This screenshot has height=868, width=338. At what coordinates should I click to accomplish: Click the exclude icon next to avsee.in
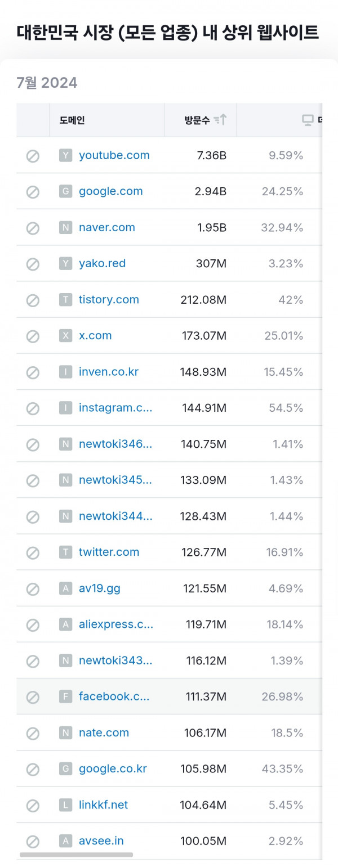(x=33, y=842)
